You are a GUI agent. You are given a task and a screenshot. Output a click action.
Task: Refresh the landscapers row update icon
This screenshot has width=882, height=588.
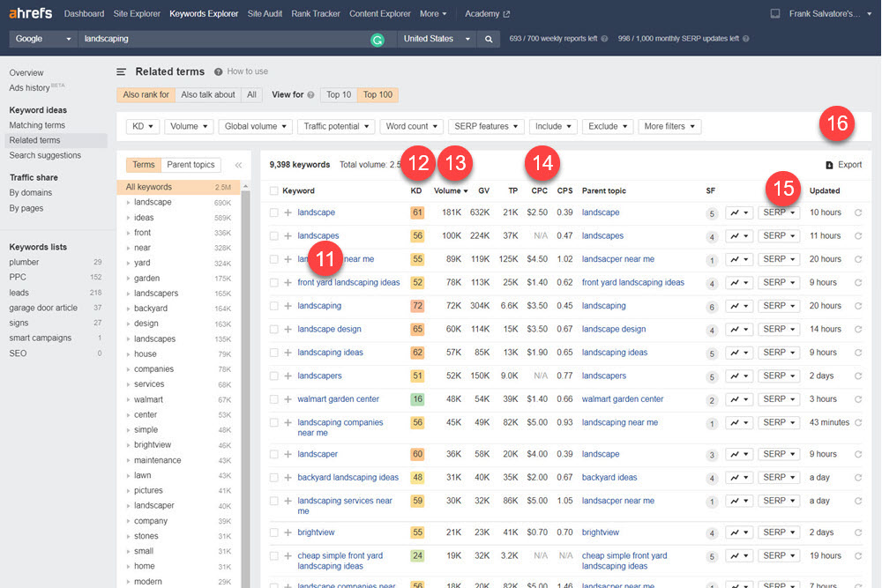tap(858, 376)
